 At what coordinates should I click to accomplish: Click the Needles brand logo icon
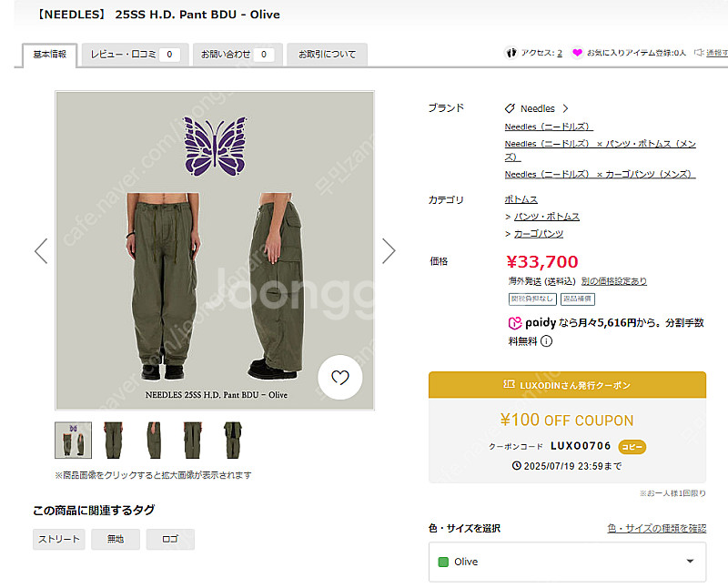[511, 107]
